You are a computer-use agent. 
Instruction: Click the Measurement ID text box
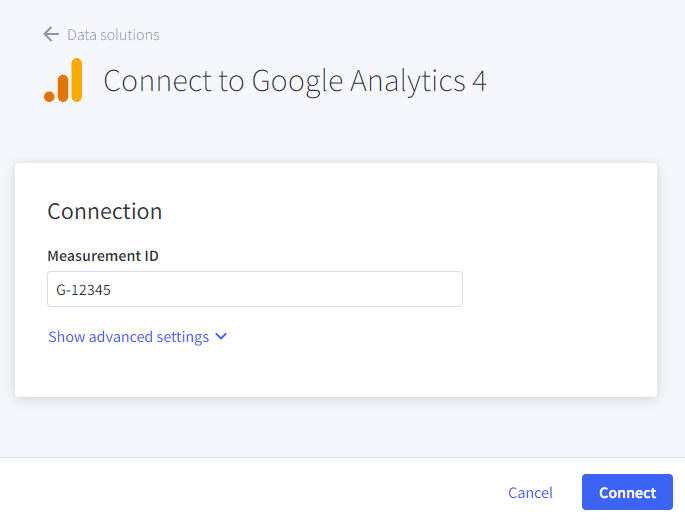[x=254, y=289]
